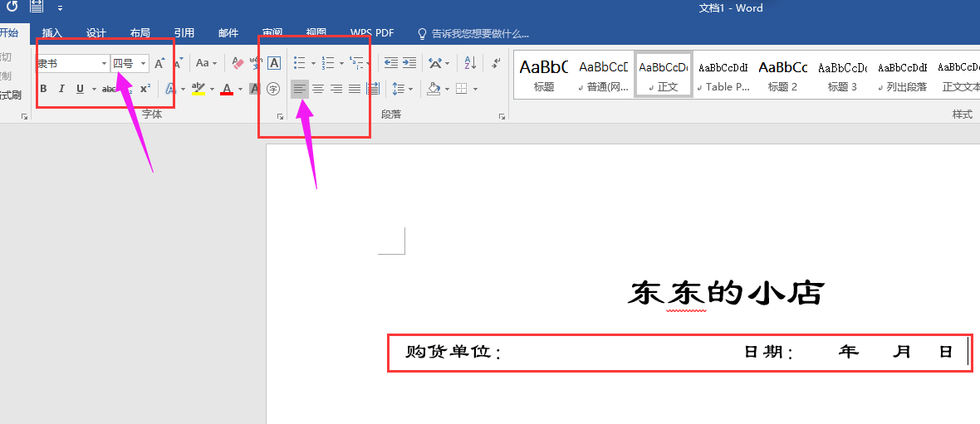Screen dimensions: 980x424
Task: Select justify alignment button
Action: (x=355, y=89)
